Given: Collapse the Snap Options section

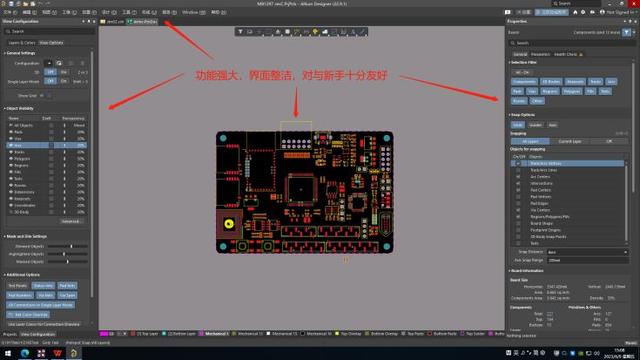Looking at the screenshot, I should 510,115.
